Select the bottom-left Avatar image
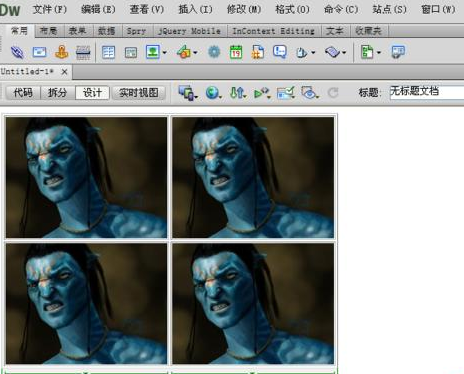 (86, 303)
